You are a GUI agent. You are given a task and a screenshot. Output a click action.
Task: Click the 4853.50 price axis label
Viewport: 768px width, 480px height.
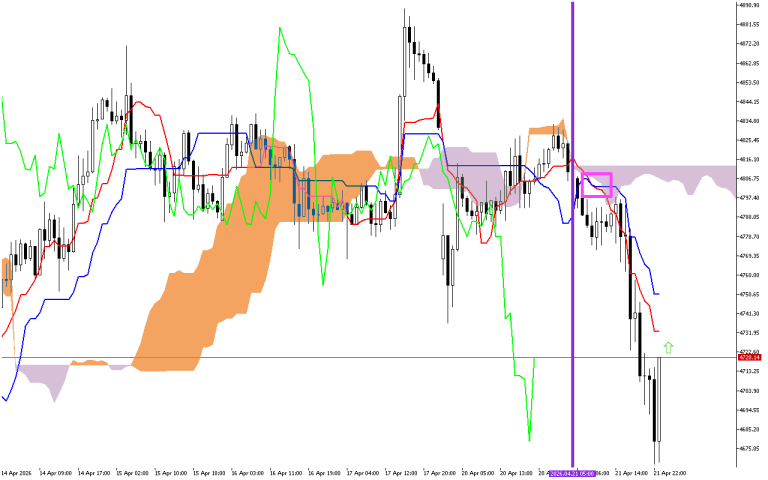coord(749,82)
